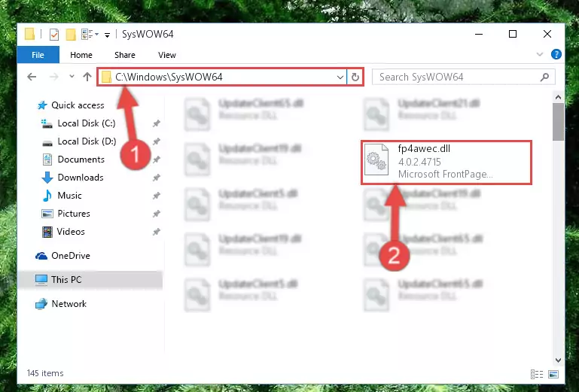Select OneDrive in the navigation pane

point(62,256)
